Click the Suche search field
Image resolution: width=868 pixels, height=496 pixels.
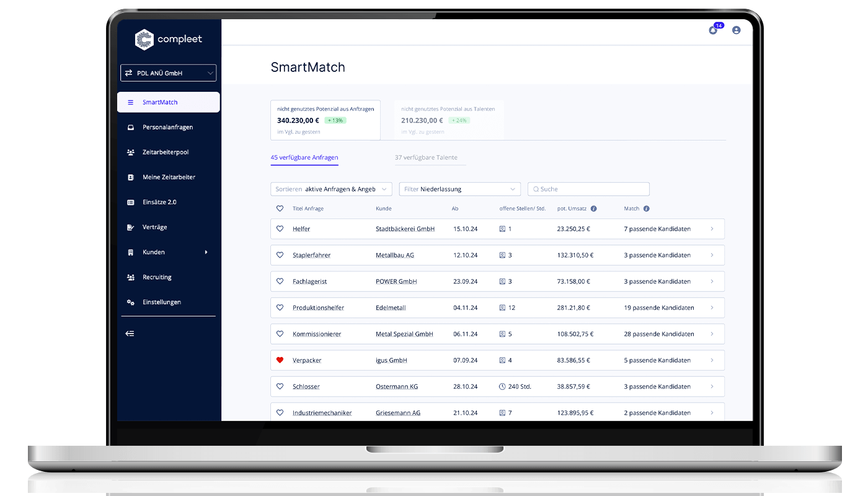pos(588,189)
